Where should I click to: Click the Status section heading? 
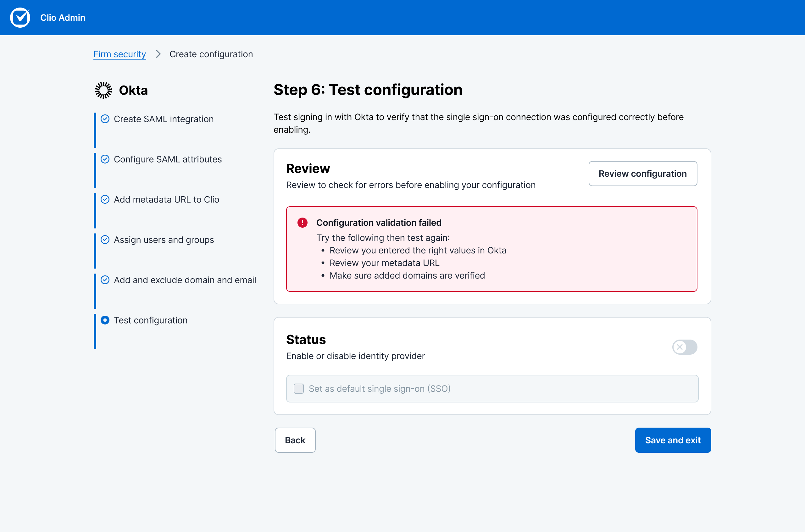pos(306,339)
